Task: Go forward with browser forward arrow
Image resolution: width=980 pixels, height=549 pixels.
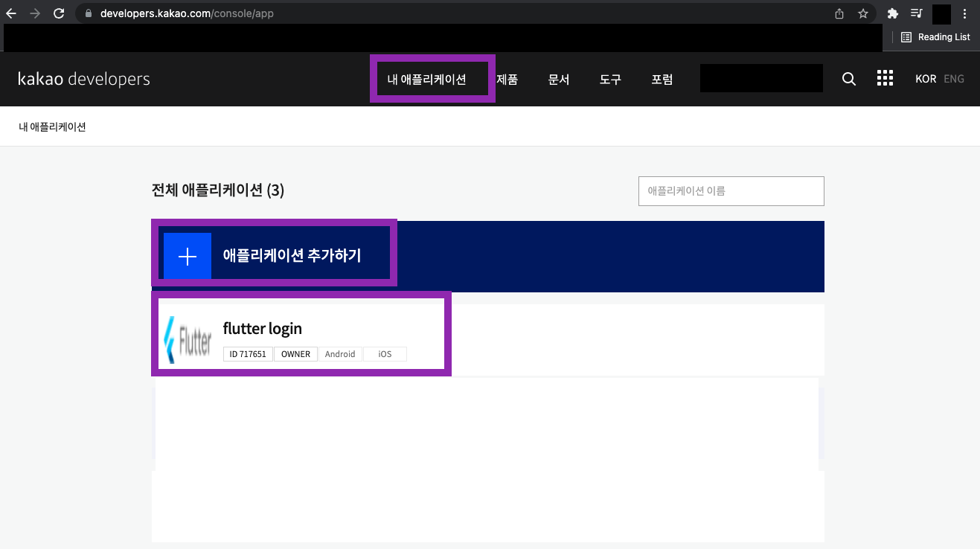Action: tap(34, 13)
